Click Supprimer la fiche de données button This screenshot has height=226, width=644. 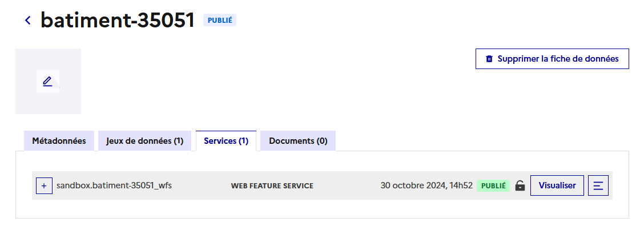pyautogui.click(x=552, y=59)
